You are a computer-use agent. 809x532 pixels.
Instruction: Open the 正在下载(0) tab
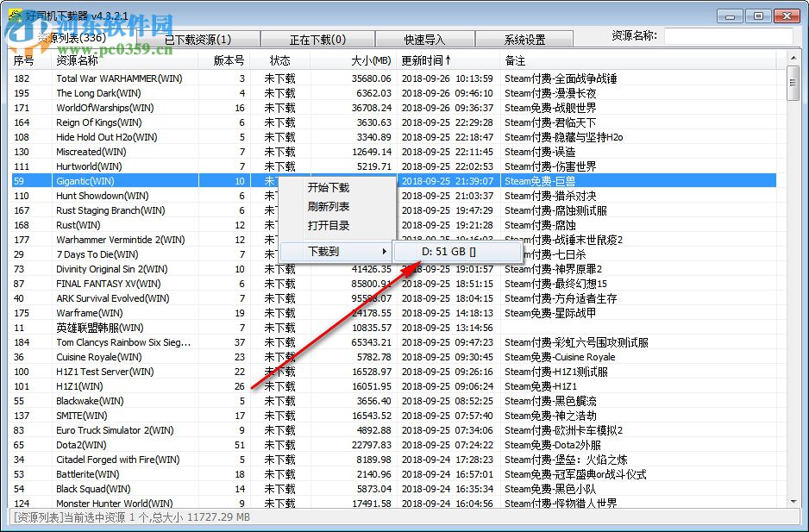pyautogui.click(x=317, y=39)
